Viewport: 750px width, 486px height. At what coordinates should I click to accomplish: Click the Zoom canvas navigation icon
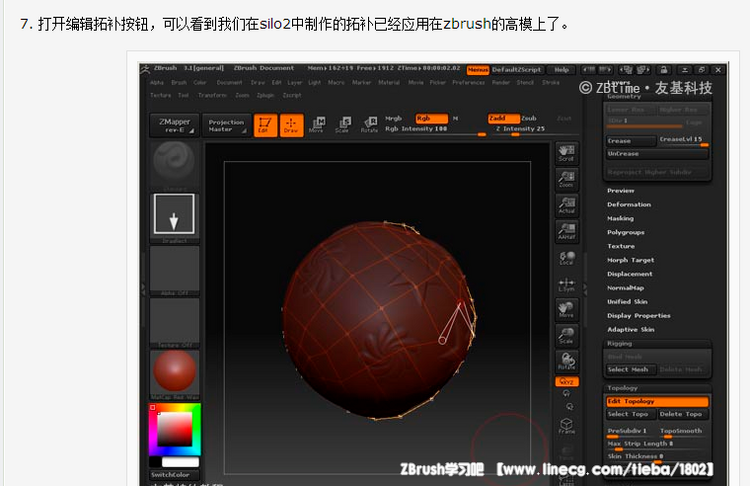tap(567, 179)
